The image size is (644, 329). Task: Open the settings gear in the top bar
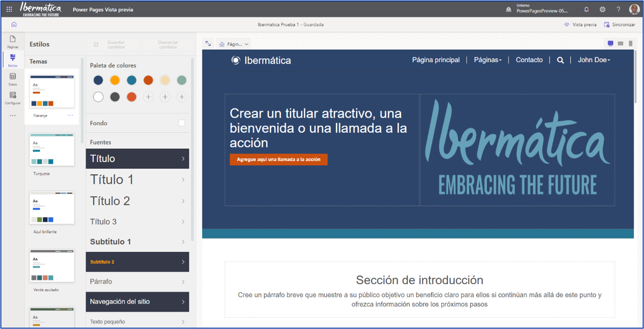[602, 9]
